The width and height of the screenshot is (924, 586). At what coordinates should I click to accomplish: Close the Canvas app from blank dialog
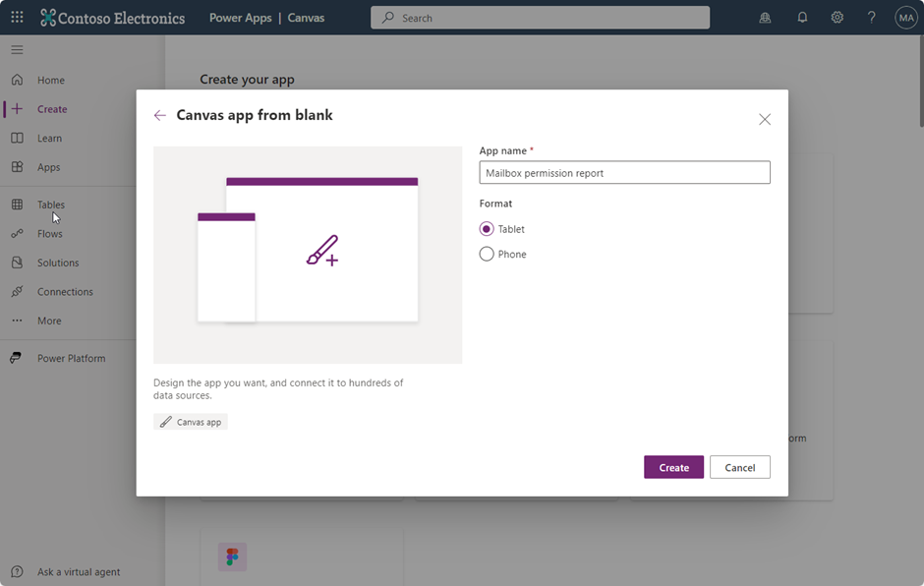(x=765, y=120)
